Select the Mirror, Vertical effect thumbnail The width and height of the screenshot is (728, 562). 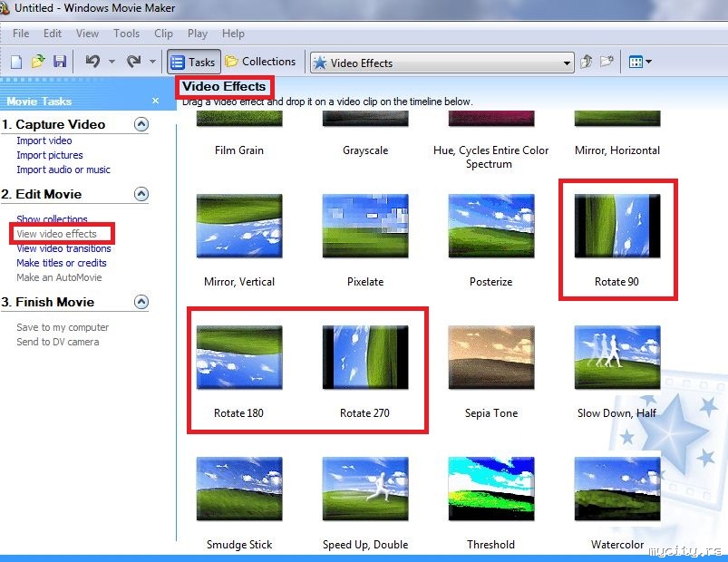pos(239,226)
